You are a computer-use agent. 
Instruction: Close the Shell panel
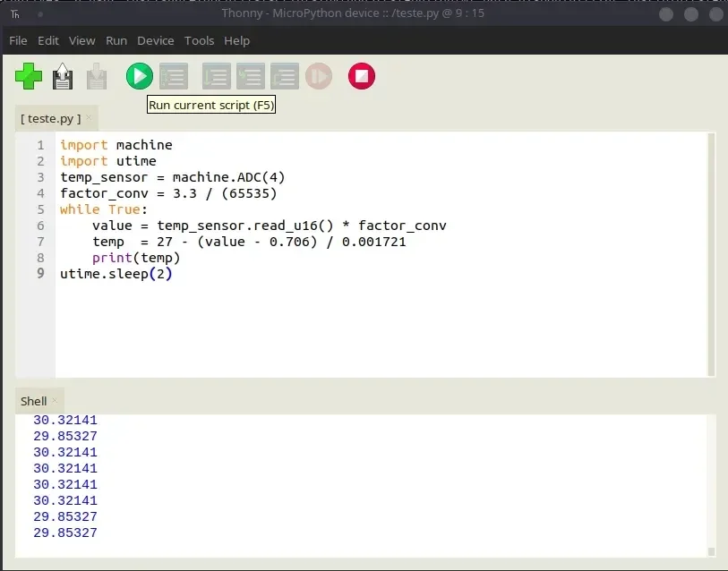tap(55, 400)
